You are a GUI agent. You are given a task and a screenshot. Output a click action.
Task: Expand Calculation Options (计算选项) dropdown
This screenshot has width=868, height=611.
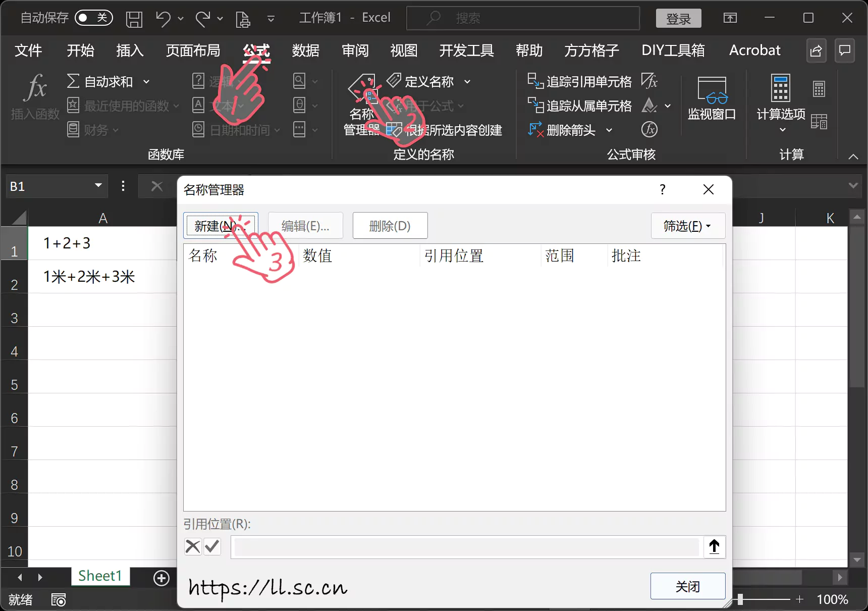(x=781, y=119)
